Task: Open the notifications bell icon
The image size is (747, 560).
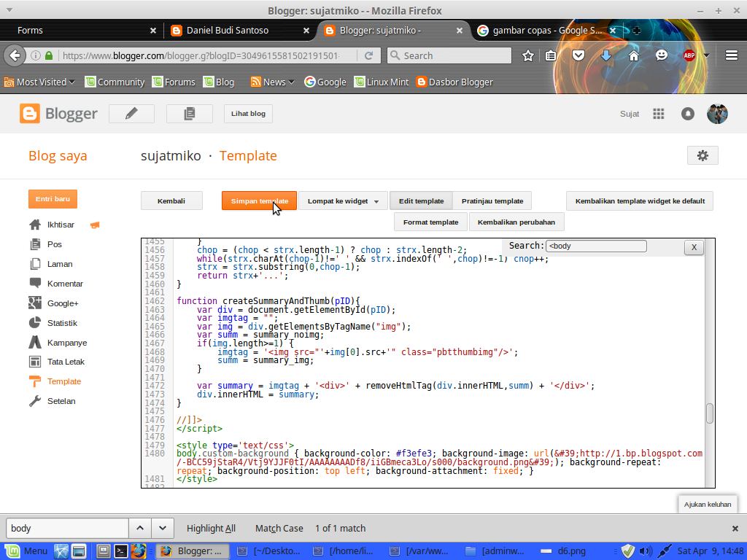Action: click(687, 114)
